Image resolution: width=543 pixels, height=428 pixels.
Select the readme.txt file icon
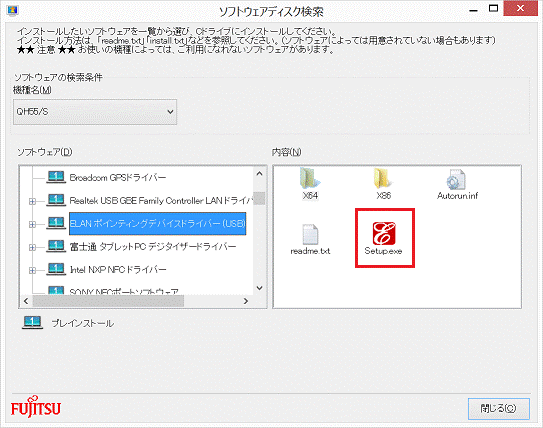click(x=310, y=234)
